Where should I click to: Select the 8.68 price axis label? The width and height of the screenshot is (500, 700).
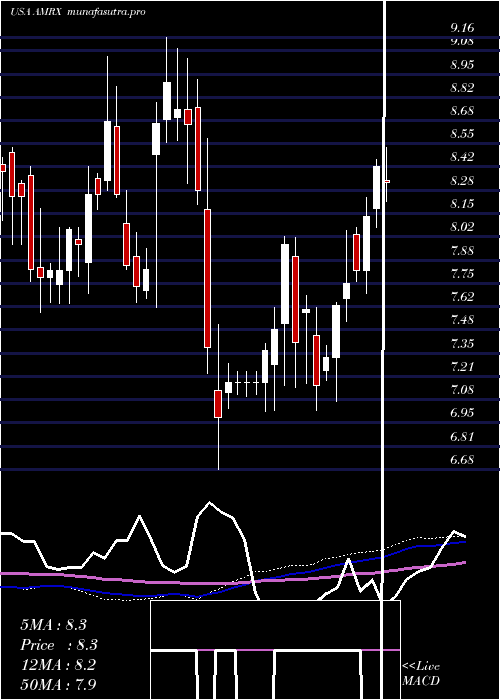pyautogui.click(x=462, y=111)
